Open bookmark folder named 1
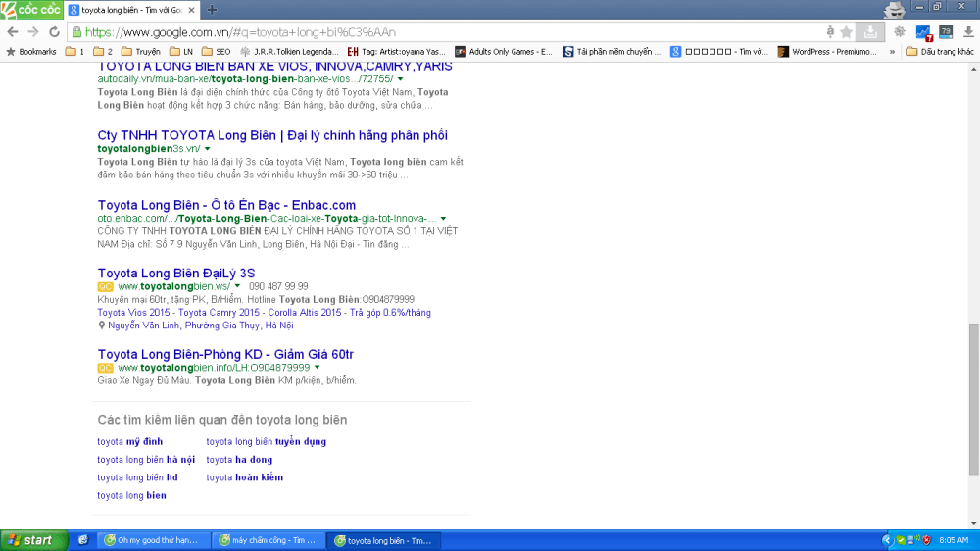 click(74, 52)
